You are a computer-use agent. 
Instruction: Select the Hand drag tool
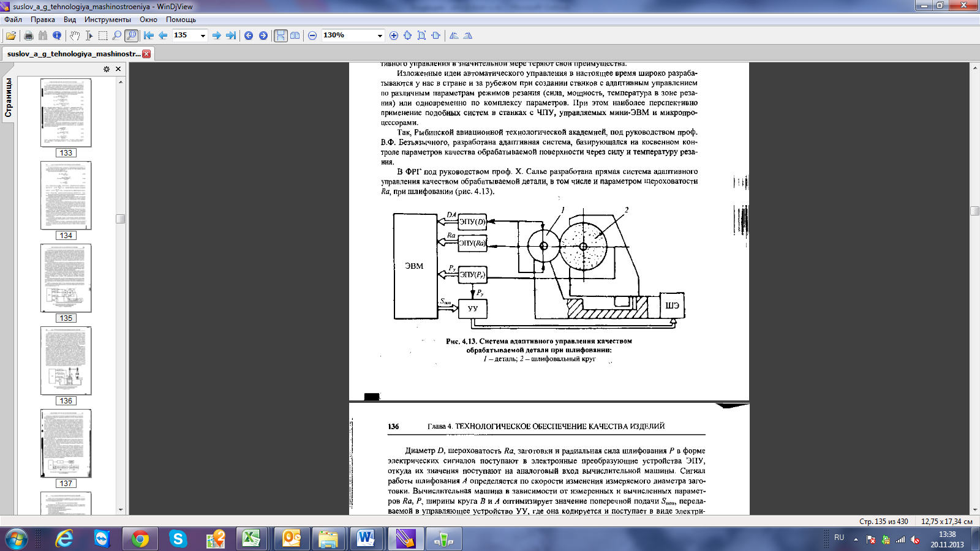point(75,36)
